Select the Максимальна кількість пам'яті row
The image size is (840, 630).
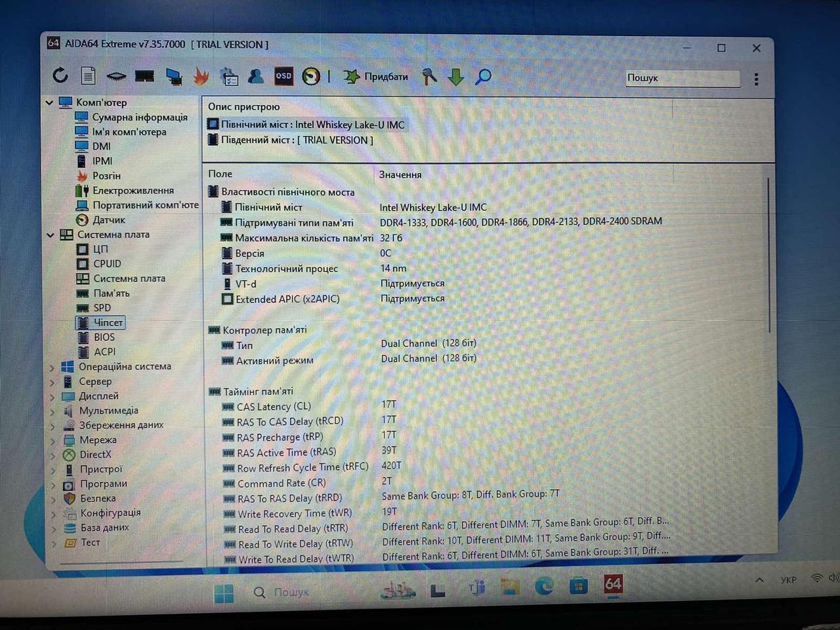[x=312, y=238]
